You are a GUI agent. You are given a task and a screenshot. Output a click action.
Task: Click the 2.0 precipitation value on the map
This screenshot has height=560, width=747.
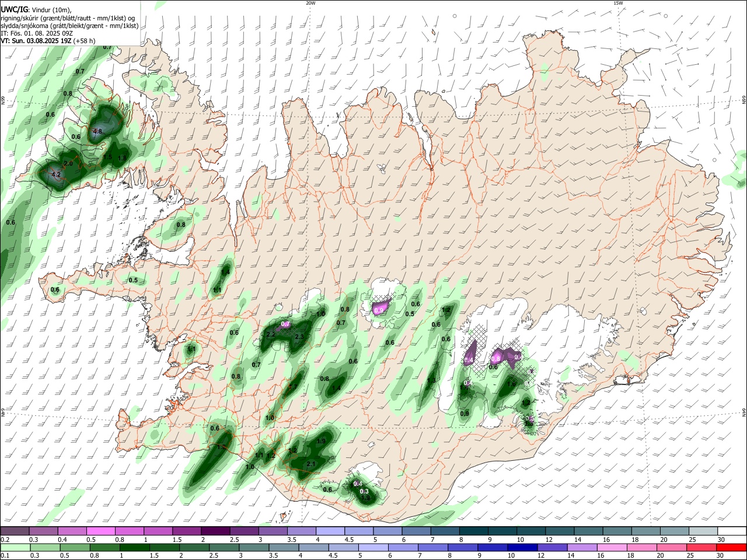point(68,163)
